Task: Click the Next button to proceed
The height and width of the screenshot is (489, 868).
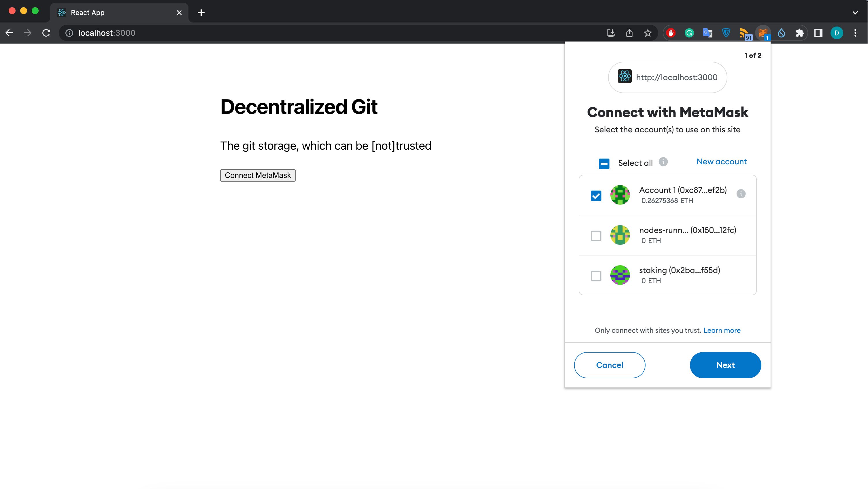Action: [x=725, y=365]
